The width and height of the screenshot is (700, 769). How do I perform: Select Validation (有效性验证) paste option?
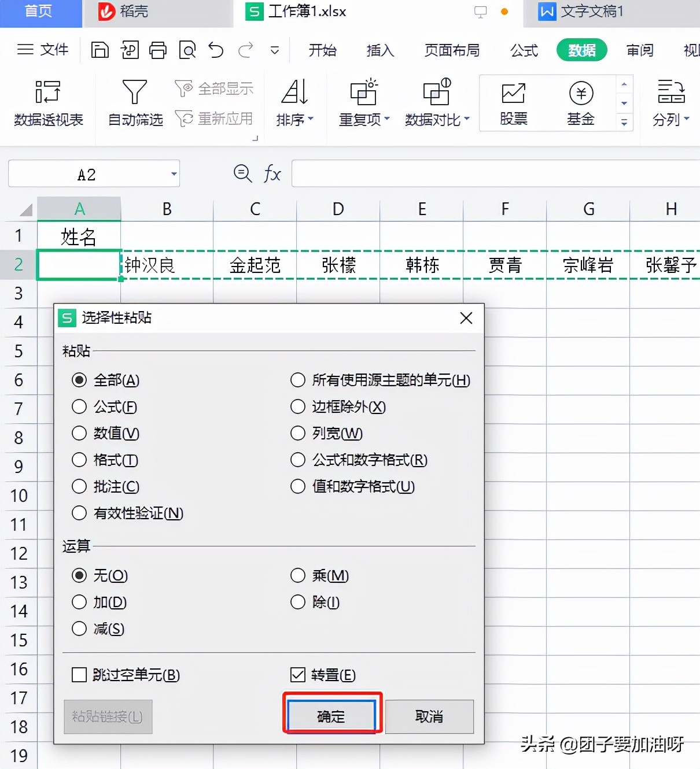click(x=79, y=513)
